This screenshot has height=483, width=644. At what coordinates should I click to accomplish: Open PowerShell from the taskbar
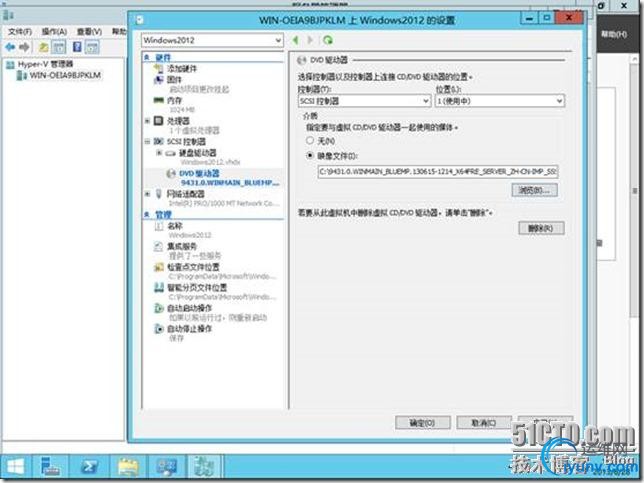pyautogui.click(x=89, y=467)
